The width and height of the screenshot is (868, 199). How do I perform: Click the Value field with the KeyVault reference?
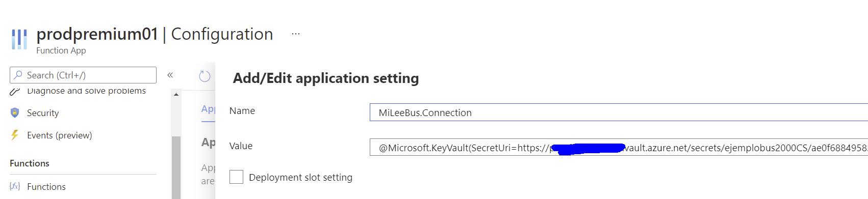(x=619, y=147)
